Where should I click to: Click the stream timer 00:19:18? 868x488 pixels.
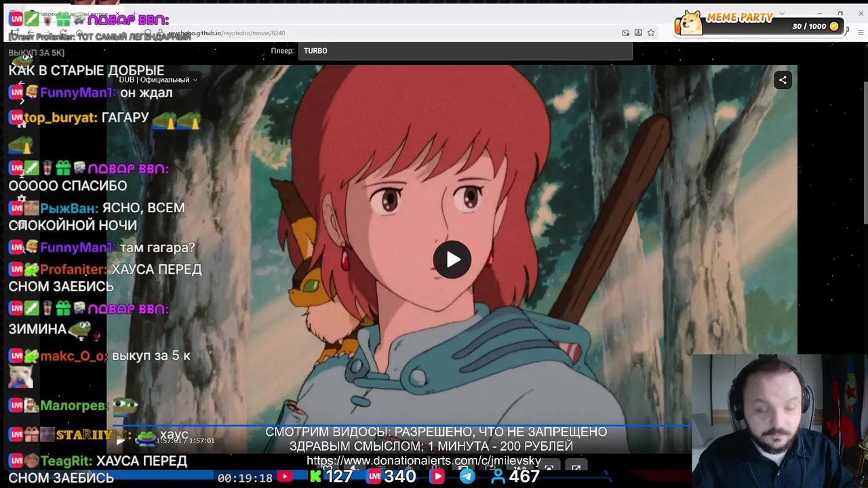[245, 478]
